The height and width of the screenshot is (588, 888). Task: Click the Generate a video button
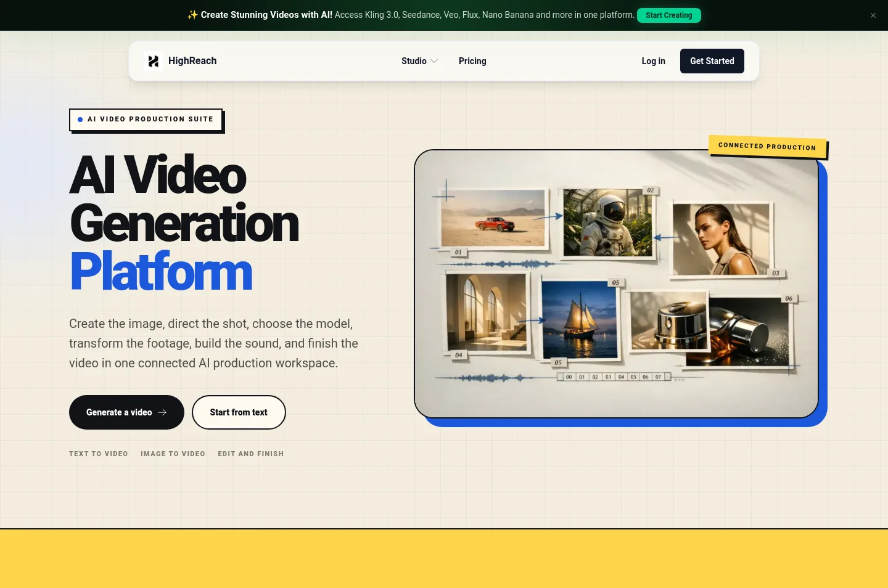pos(126,412)
